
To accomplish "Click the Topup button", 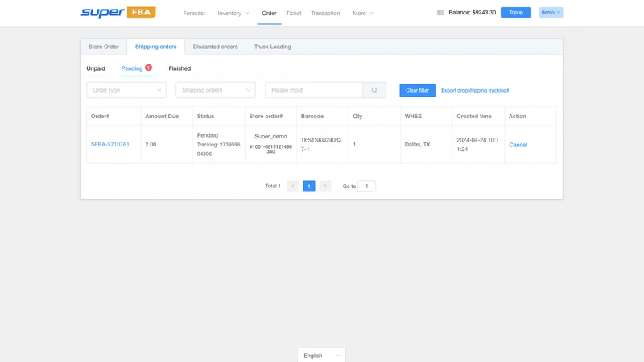I will click(x=516, y=13).
